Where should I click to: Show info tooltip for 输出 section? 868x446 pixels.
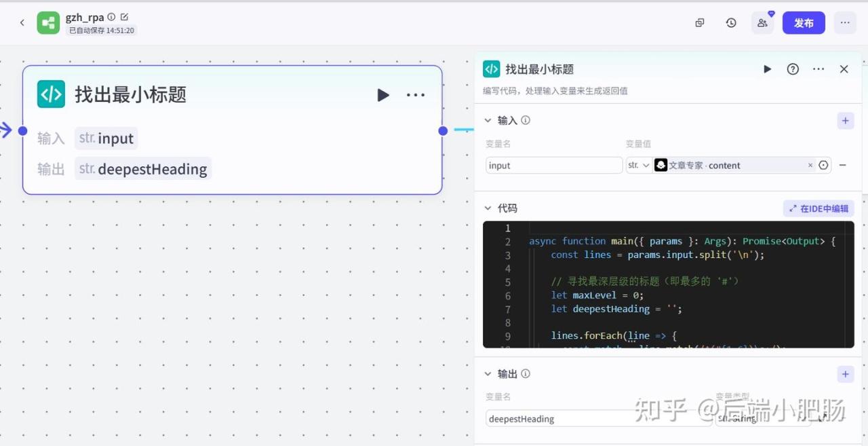coord(526,373)
